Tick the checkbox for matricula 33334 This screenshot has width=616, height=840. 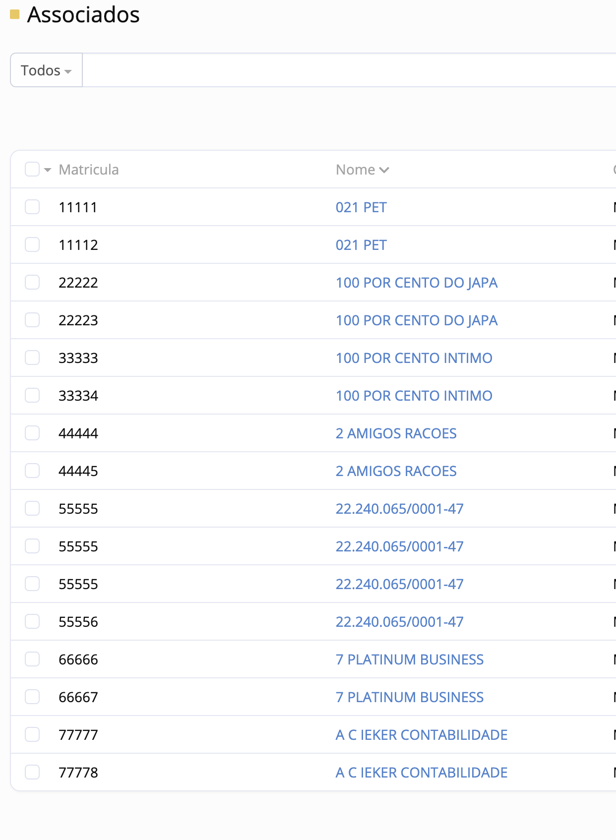pyautogui.click(x=32, y=395)
